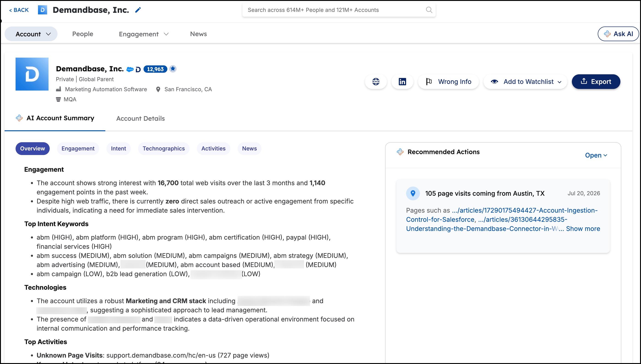Open the company website globe icon
The image size is (641, 364).
[x=376, y=81]
